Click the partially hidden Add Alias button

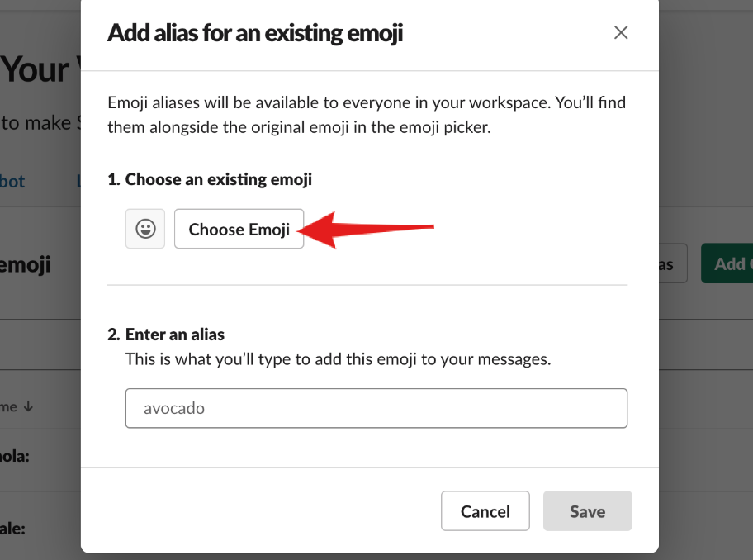click(673, 263)
